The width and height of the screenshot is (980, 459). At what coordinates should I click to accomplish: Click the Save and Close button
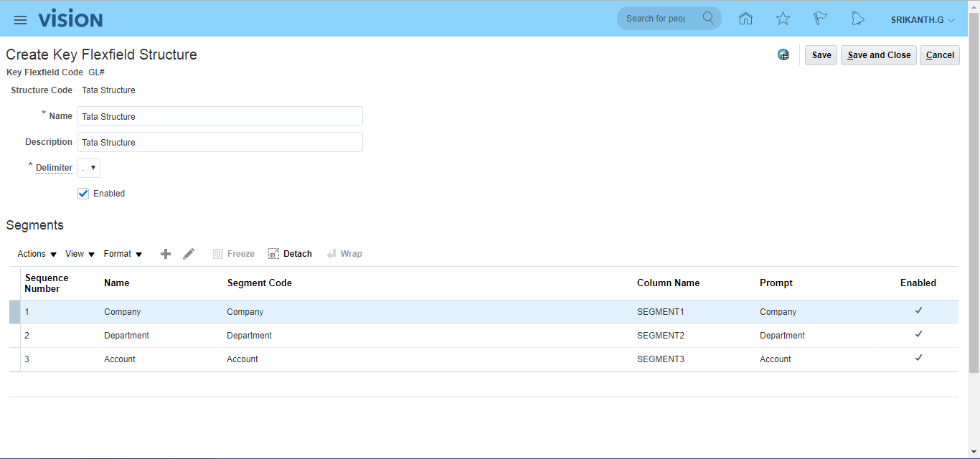(878, 55)
